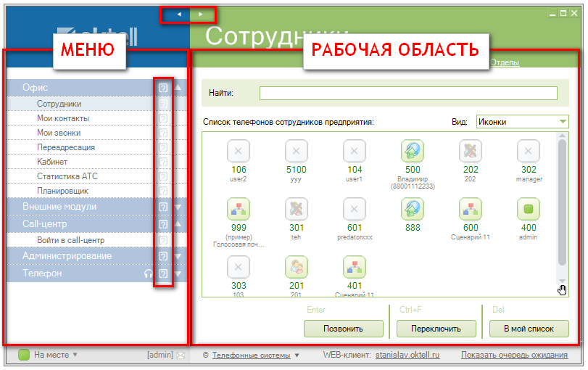
Task: Select the 301 teh phone icon
Action: click(296, 209)
